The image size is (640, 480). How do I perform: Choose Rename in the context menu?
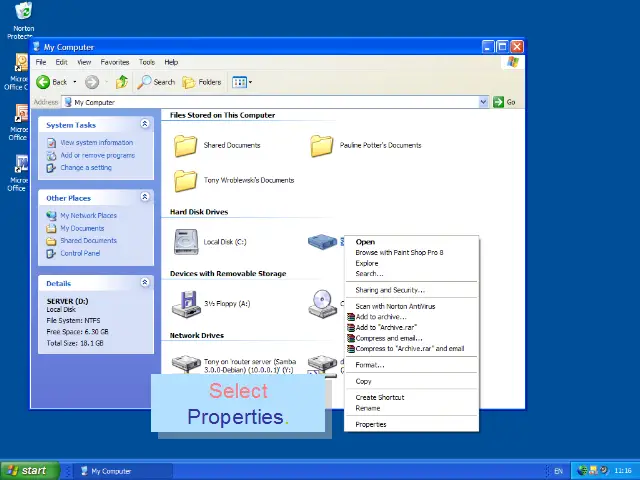[411, 408]
